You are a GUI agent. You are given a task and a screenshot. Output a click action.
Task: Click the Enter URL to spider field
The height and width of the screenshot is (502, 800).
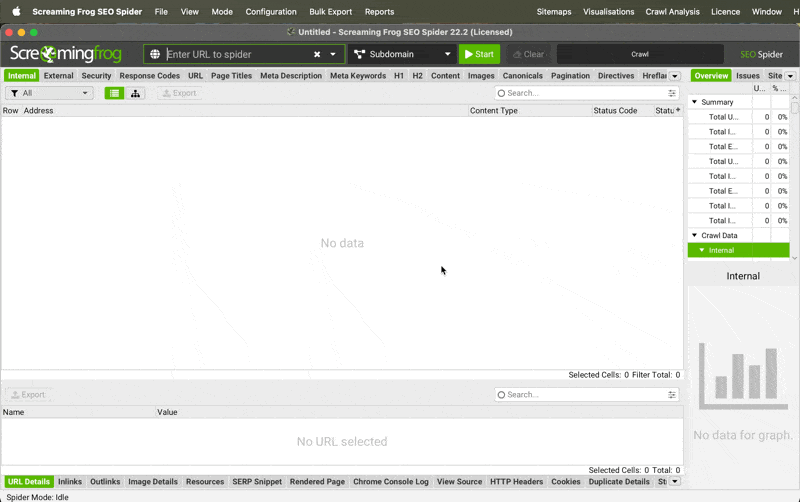point(237,54)
